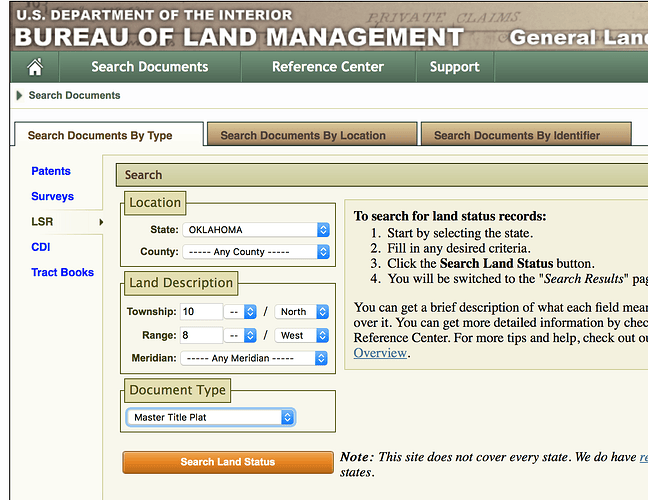Open the State dropdown showing OKLAHOMA

point(256,230)
